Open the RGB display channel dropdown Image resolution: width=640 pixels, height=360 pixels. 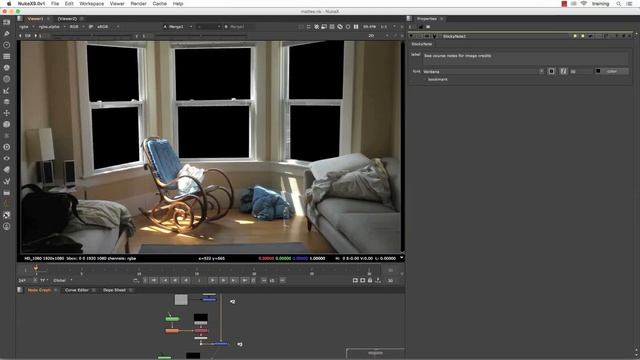(x=77, y=27)
